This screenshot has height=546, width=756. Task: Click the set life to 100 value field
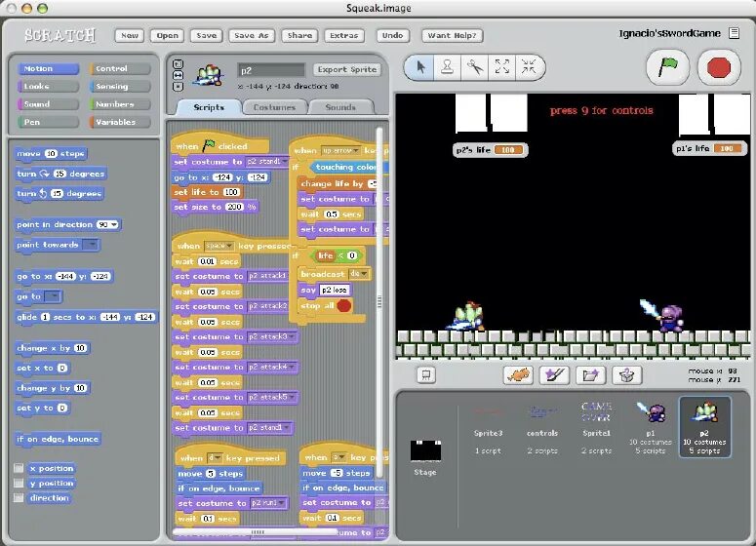coord(231,192)
